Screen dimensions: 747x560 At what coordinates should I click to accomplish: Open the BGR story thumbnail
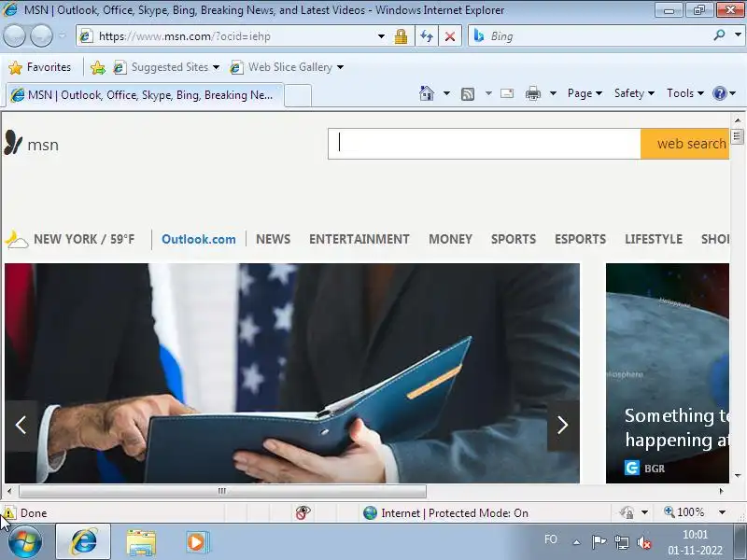tap(668, 372)
